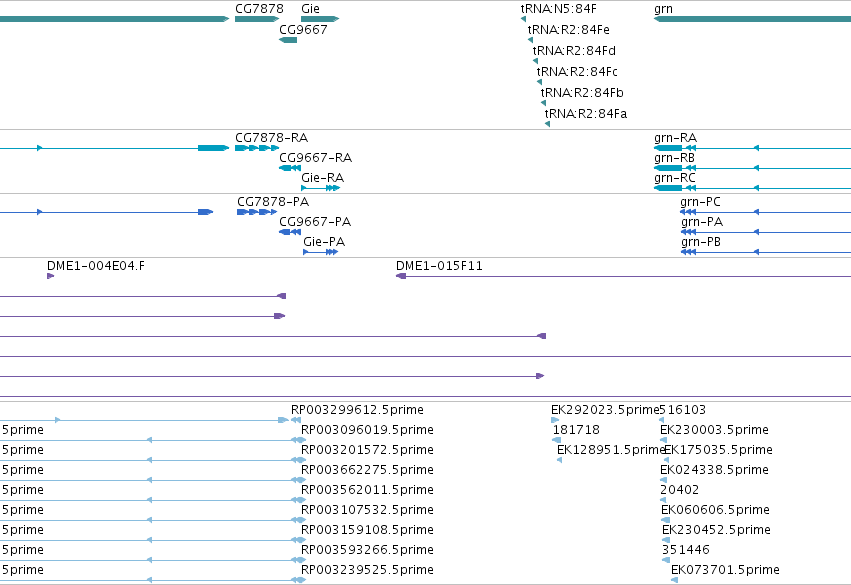The width and height of the screenshot is (851, 585).
Task: Select tRNA:R2:84Fb feature label
Action: [x=582, y=93]
